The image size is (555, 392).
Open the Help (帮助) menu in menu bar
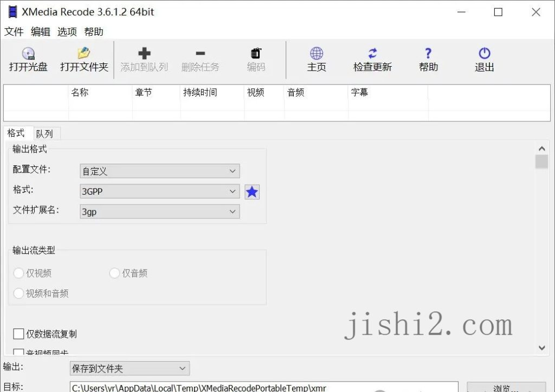click(x=93, y=32)
